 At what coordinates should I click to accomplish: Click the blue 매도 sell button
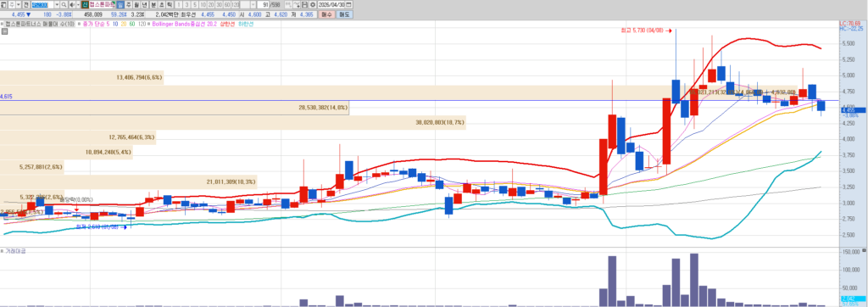[x=344, y=14]
